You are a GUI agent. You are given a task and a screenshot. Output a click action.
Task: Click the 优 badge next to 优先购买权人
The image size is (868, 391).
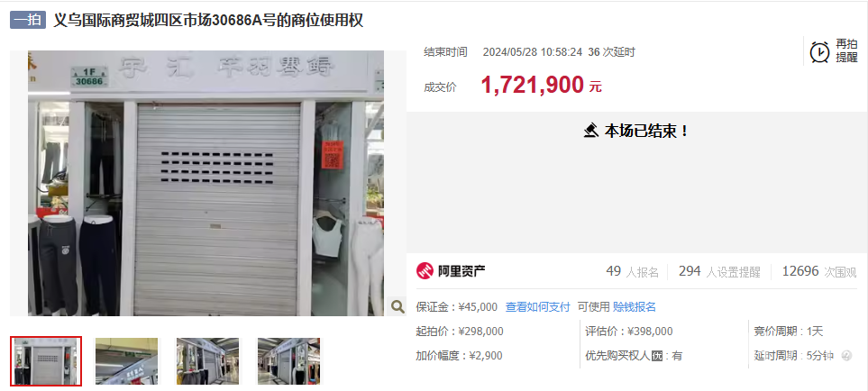coord(657,356)
